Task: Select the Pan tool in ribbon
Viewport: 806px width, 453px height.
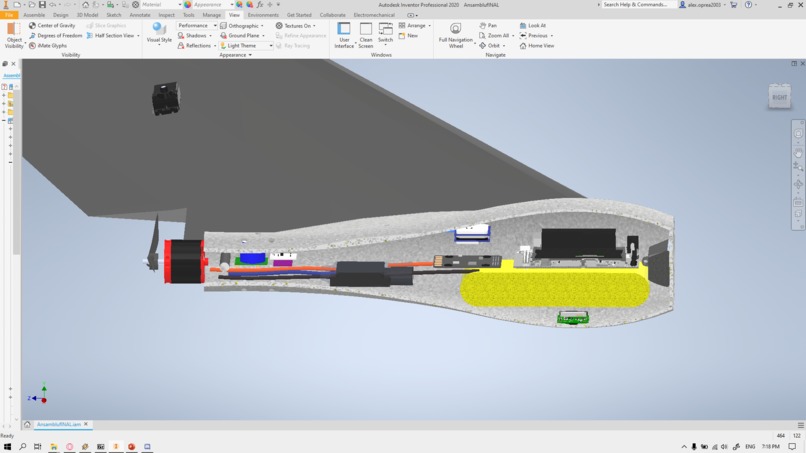Action: [x=488, y=25]
